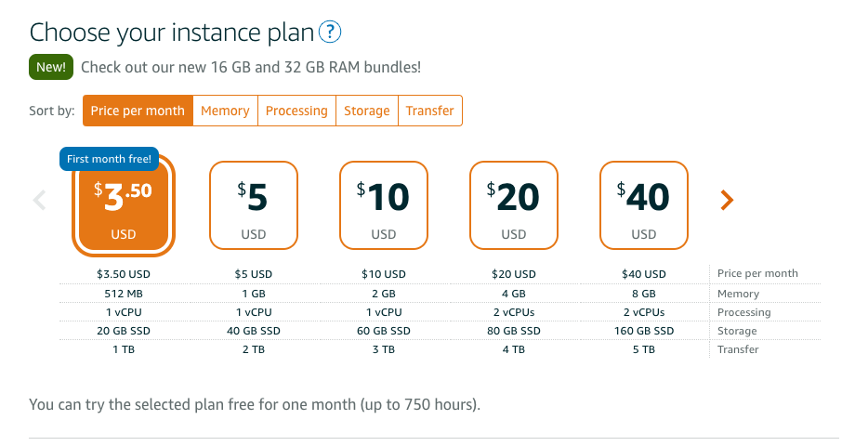Image resolution: width=868 pixels, height=446 pixels.
Task: Sort plans by Storage
Action: 367,111
